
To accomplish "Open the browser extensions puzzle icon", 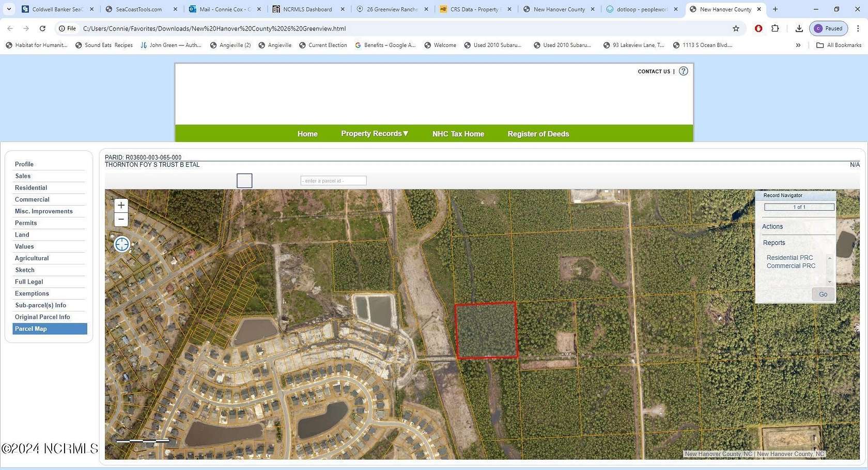I will [x=775, y=28].
